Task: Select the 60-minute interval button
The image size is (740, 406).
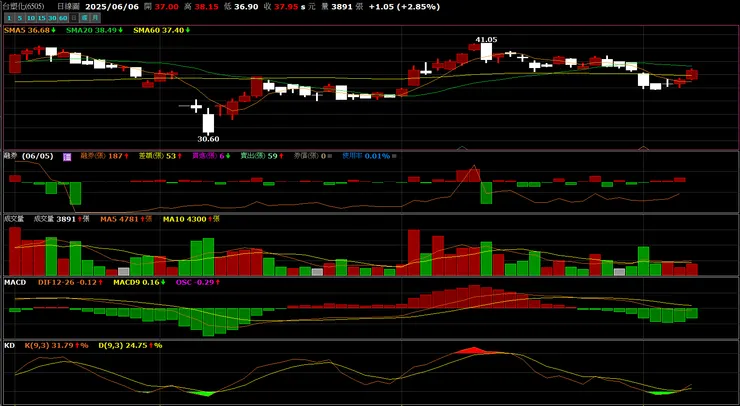Action: (x=63, y=18)
